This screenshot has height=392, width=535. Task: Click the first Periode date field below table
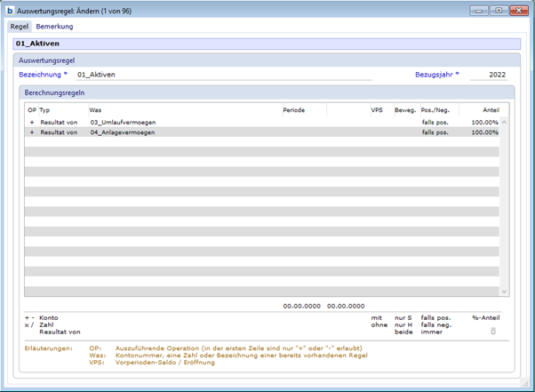[x=301, y=306]
